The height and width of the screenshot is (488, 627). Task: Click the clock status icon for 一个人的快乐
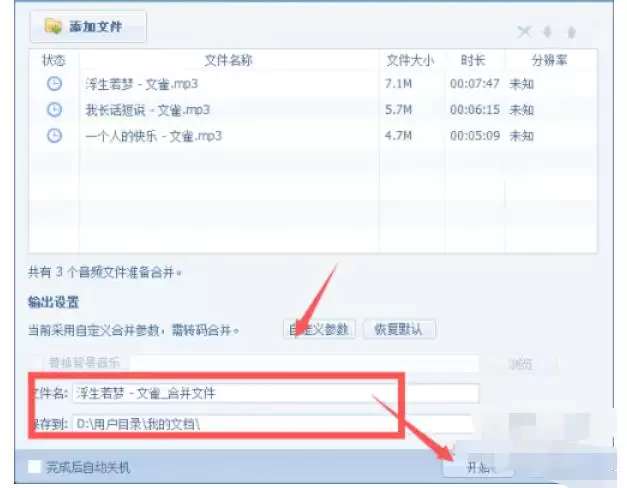click(54, 136)
